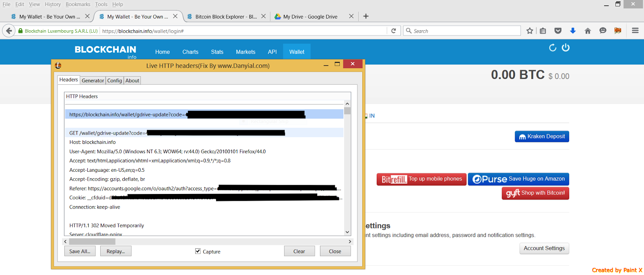The image size is (644, 275).
Task: Click the Blockchain info logo
Action: pos(105,51)
